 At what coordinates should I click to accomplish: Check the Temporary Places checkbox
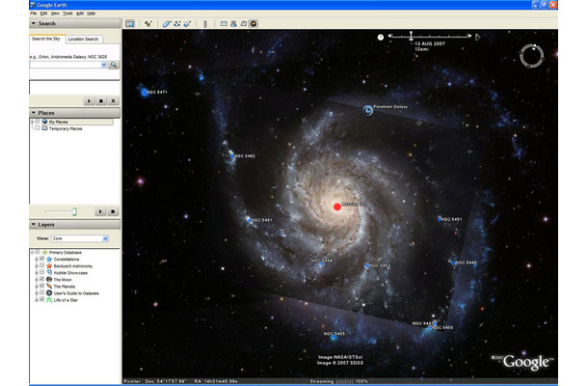38,128
